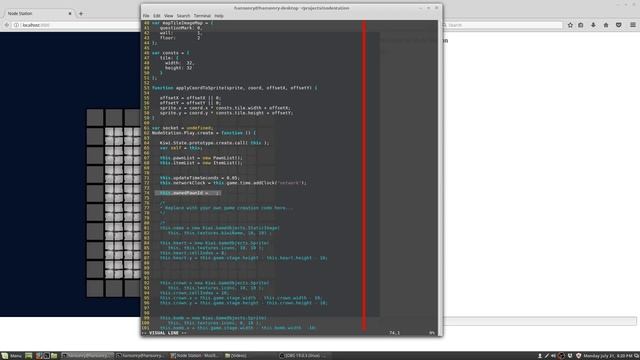Bookmark this page with the star icon
The width and height of the screenshot is (640, 360).
[x=570, y=25]
